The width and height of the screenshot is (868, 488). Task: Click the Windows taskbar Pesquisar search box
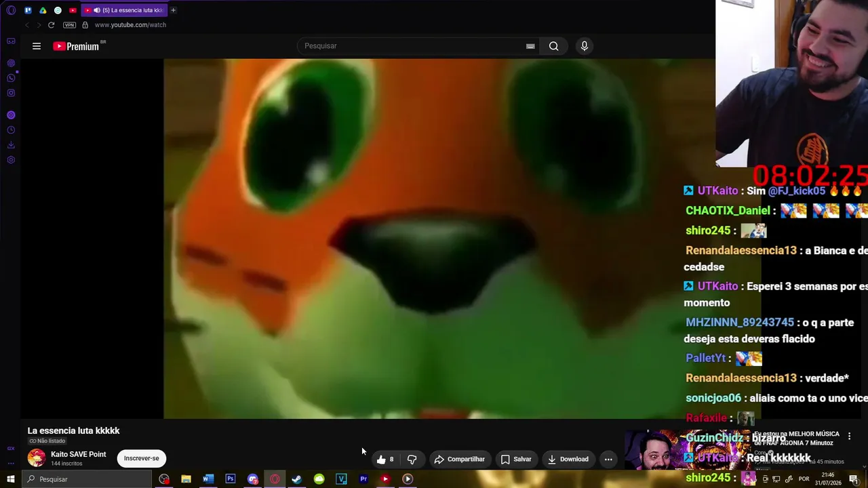click(87, 479)
